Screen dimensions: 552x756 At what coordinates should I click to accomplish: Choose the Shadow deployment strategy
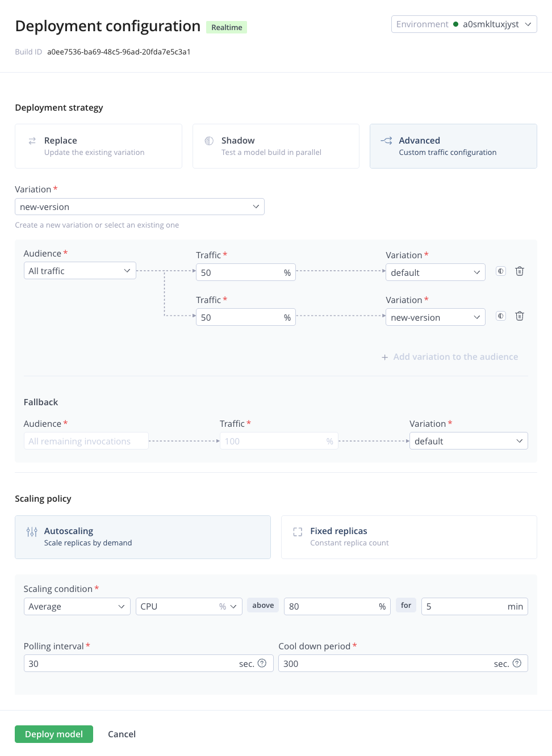tap(275, 146)
